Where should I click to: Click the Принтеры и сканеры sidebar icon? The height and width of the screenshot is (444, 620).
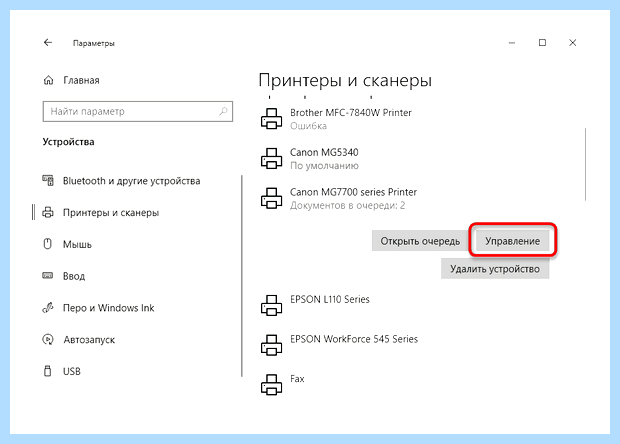click(x=48, y=212)
